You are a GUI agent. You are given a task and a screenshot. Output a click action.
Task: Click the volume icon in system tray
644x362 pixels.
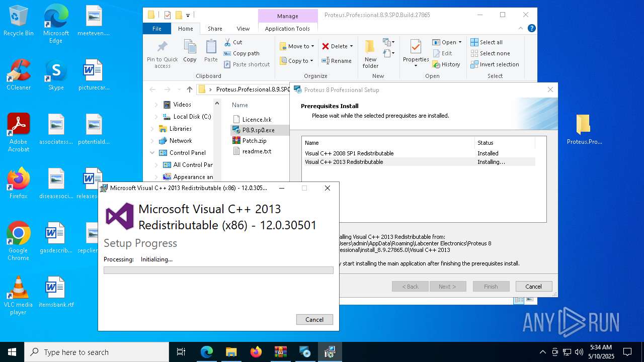pos(579,352)
